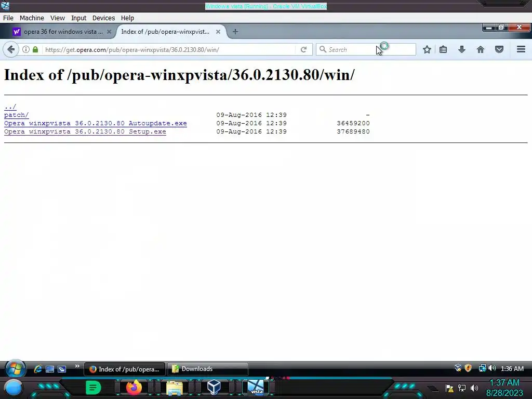Open the View menu
The width and height of the screenshot is (532, 399).
(x=57, y=18)
